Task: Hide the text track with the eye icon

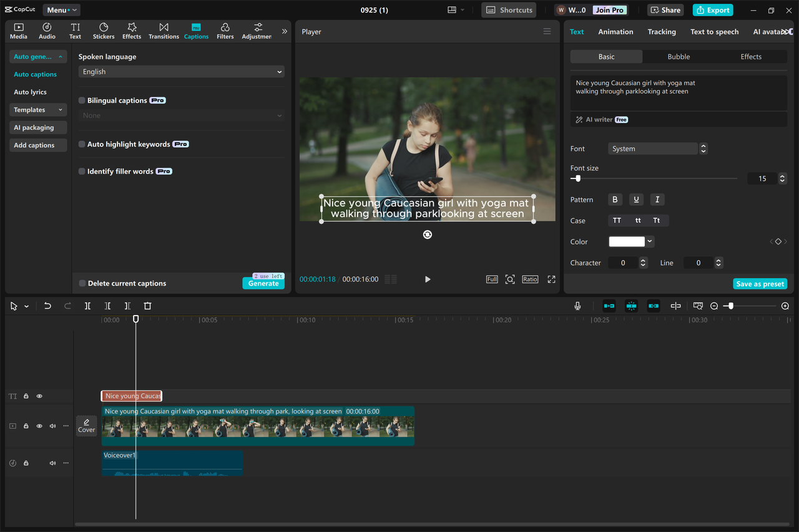Action: point(39,396)
